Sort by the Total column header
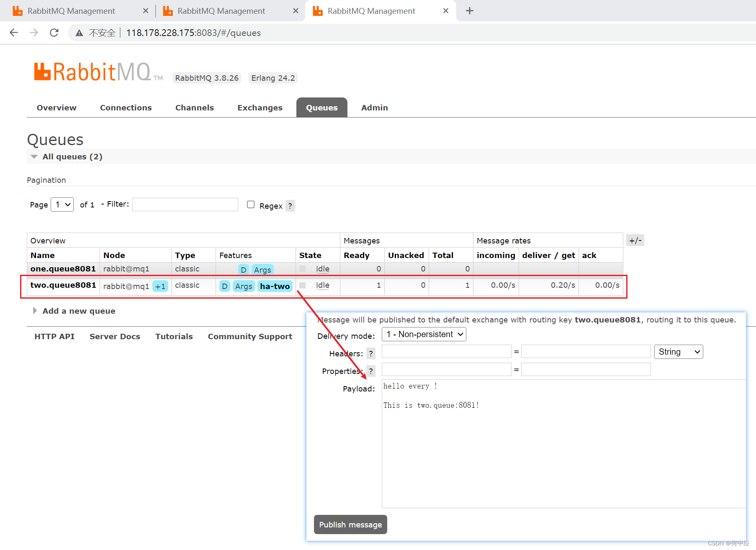Viewport: 756px width, 550px height. coord(443,255)
